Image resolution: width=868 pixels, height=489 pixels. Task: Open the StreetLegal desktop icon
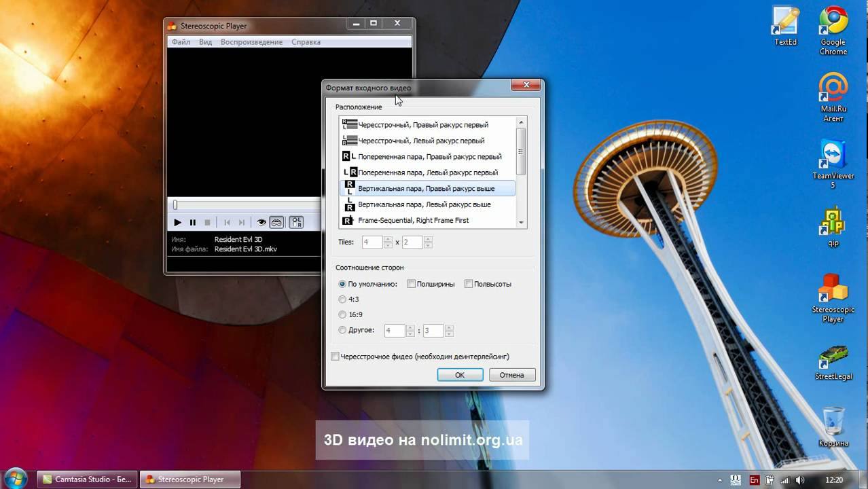(833, 362)
